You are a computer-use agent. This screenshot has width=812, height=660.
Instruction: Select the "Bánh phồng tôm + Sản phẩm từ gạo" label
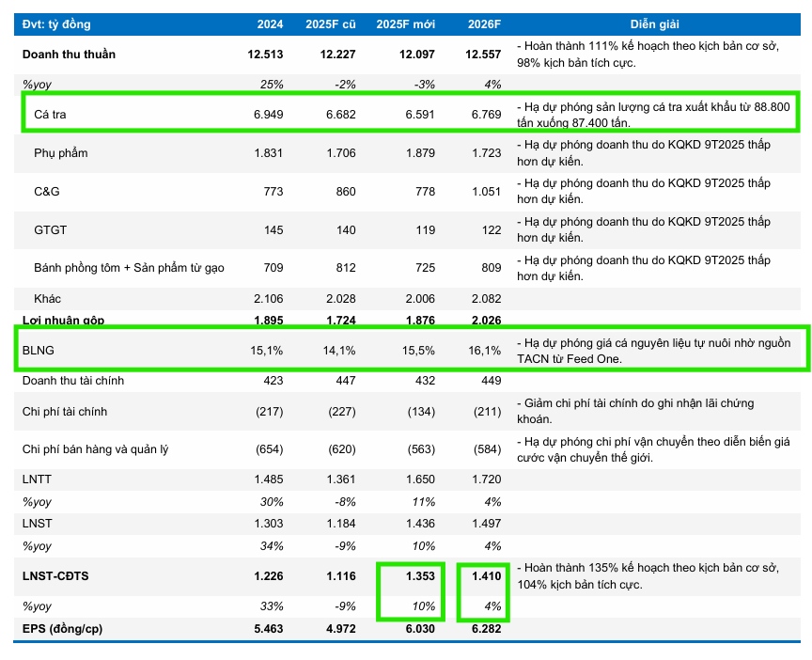point(129,268)
